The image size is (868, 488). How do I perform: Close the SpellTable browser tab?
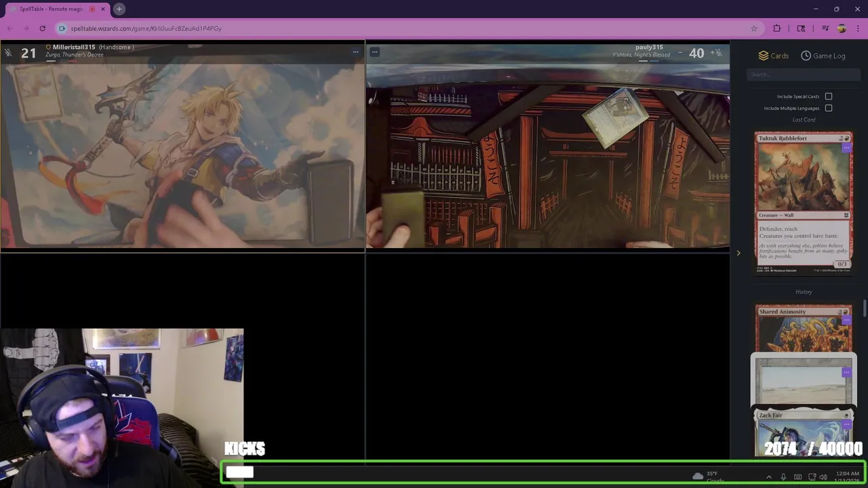tap(103, 9)
